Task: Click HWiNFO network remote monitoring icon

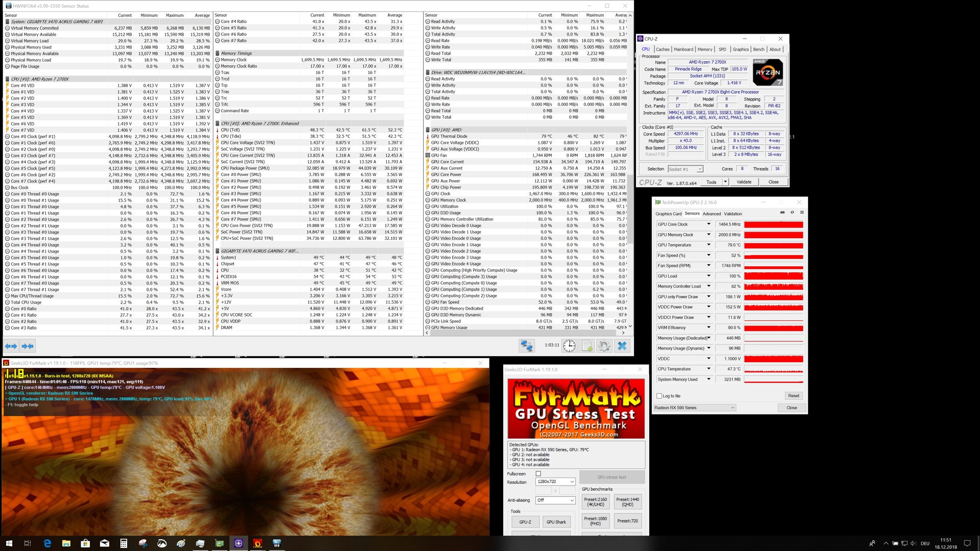Action: (527, 346)
